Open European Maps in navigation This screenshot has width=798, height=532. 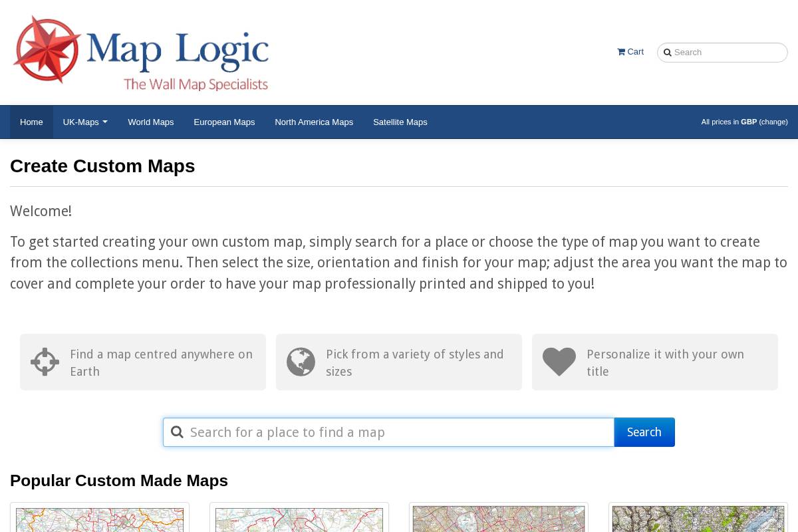(x=224, y=122)
